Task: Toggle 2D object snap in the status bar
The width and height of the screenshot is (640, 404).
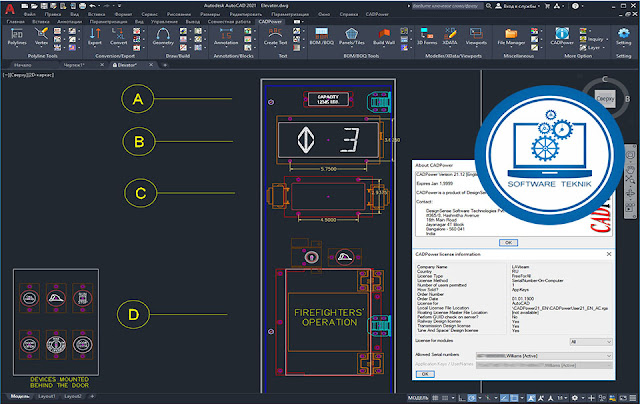Action: point(514,398)
